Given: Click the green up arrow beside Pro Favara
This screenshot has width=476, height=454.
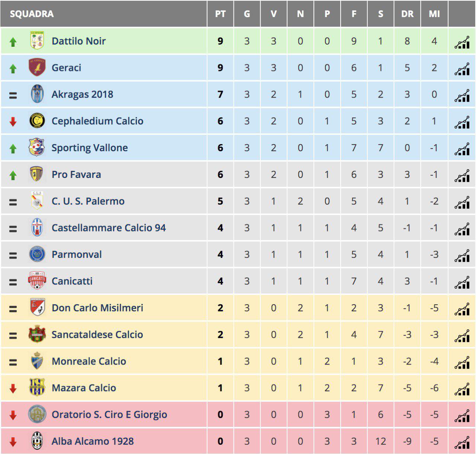Looking at the screenshot, I should 13,175.
